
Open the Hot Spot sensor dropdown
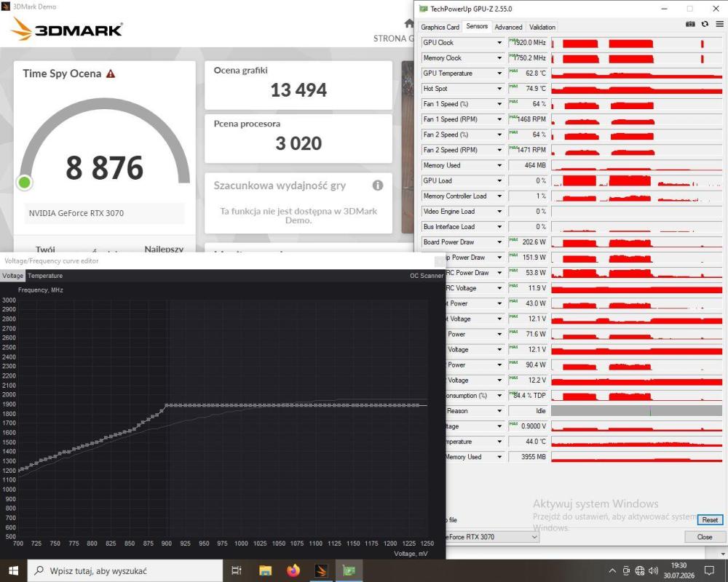[x=499, y=89]
